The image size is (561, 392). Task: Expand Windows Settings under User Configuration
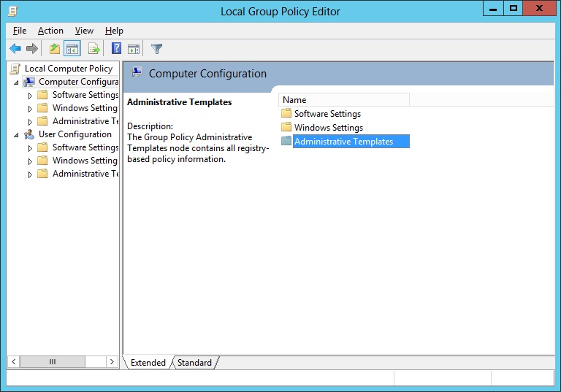30,161
